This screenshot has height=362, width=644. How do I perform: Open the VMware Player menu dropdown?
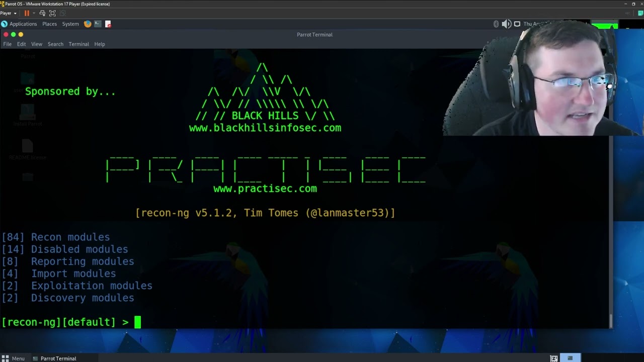[x=9, y=13]
